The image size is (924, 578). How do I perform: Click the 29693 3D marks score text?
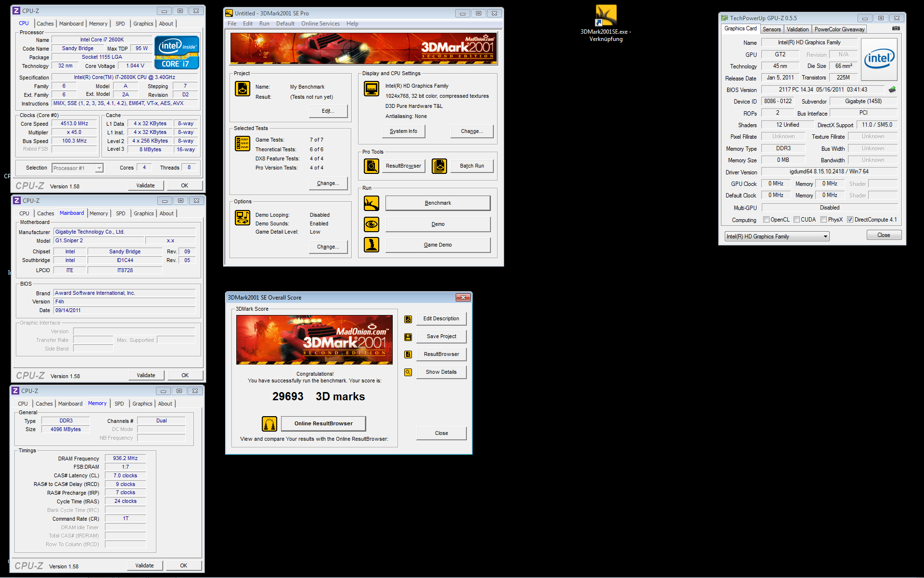318,396
